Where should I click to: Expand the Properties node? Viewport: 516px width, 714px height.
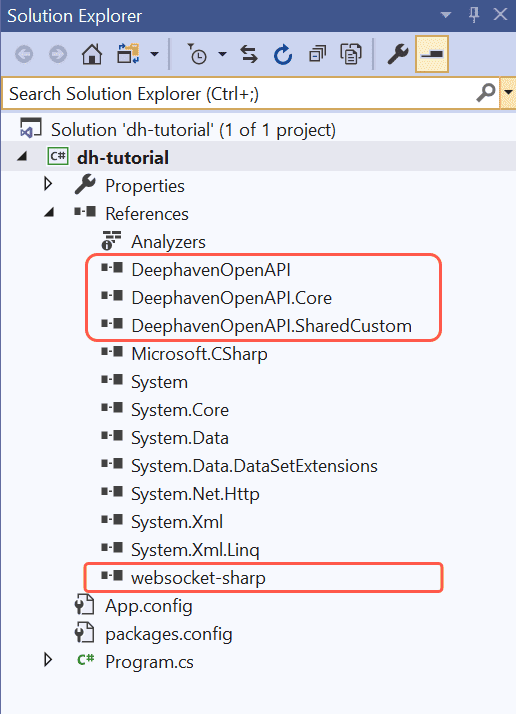click(x=48, y=184)
